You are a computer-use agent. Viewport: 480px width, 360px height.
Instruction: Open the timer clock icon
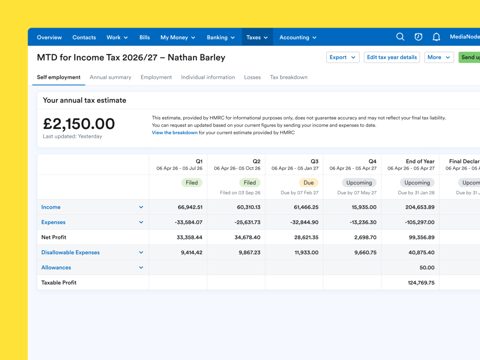[x=418, y=37]
